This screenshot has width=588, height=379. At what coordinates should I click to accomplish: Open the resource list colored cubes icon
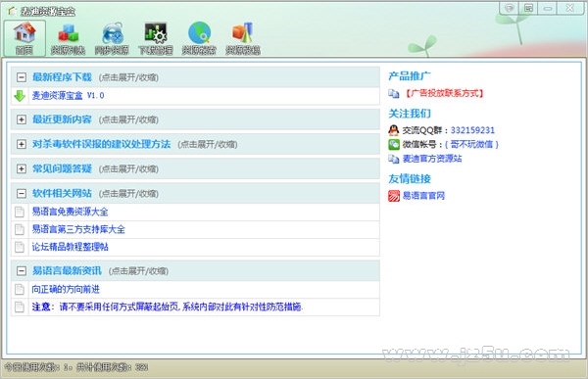click(69, 33)
